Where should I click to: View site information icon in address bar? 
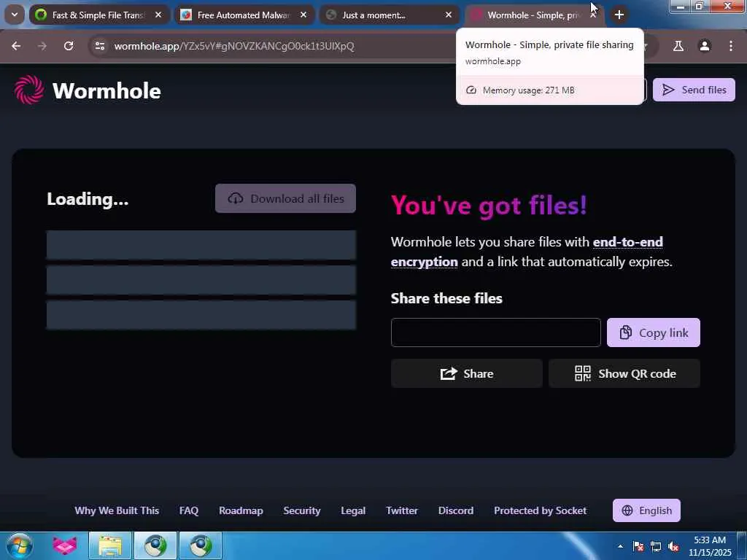click(99, 46)
